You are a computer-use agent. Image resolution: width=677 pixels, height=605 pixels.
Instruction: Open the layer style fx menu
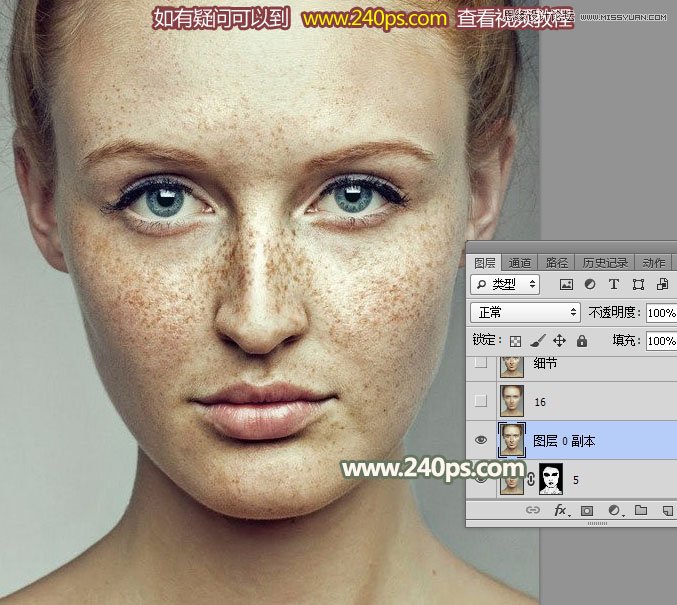(x=562, y=511)
